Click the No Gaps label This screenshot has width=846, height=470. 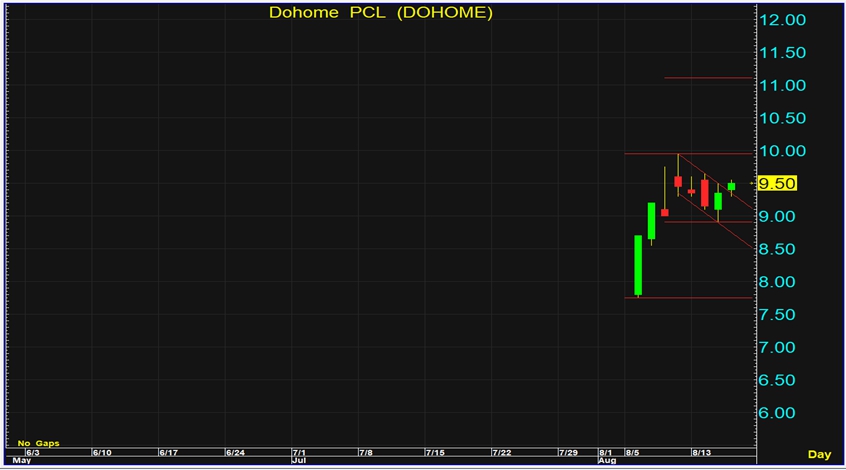(x=38, y=443)
